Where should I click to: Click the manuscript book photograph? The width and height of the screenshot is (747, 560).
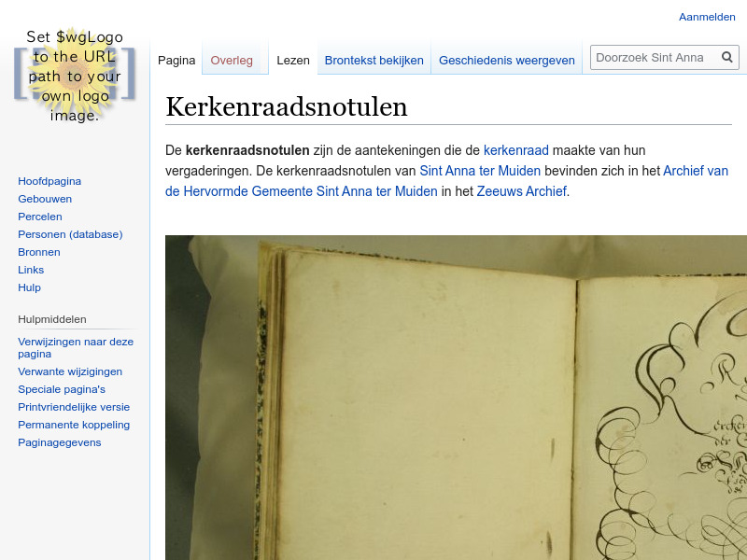point(456,397)
